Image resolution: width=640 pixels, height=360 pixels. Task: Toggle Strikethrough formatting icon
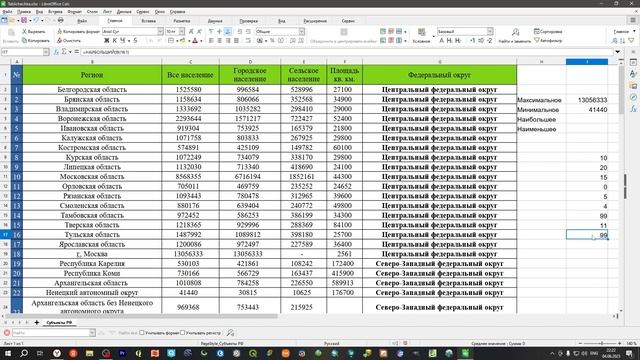[x=135, y=40]
